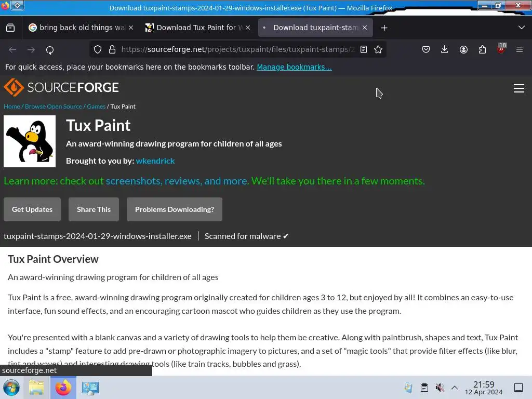The width and height of the screenshot is (532, 399).
Task: Click the padlock site security icon
Action: tap(112, 49)
